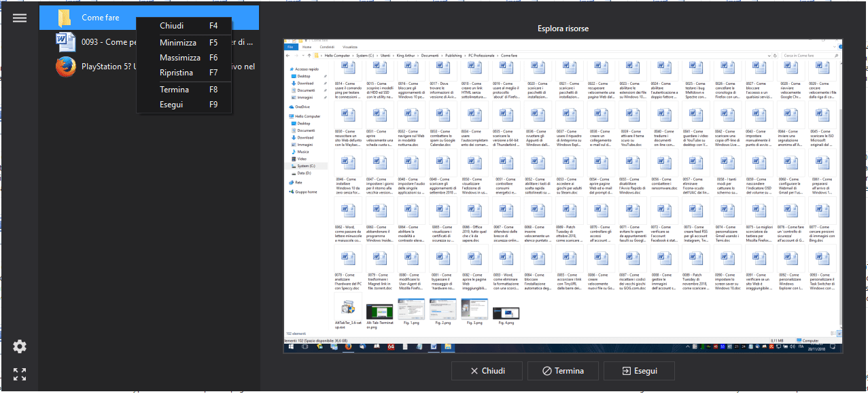Choose Chiudi in the context menu
This screenshot has width=868, height=394.
click(171, 26)
